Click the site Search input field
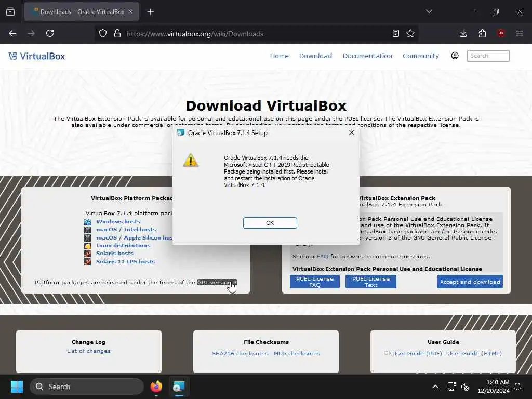 pos(488,56)
